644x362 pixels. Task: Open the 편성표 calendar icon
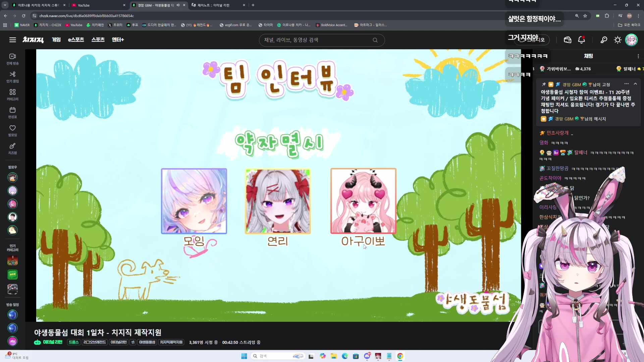[12, 112]
